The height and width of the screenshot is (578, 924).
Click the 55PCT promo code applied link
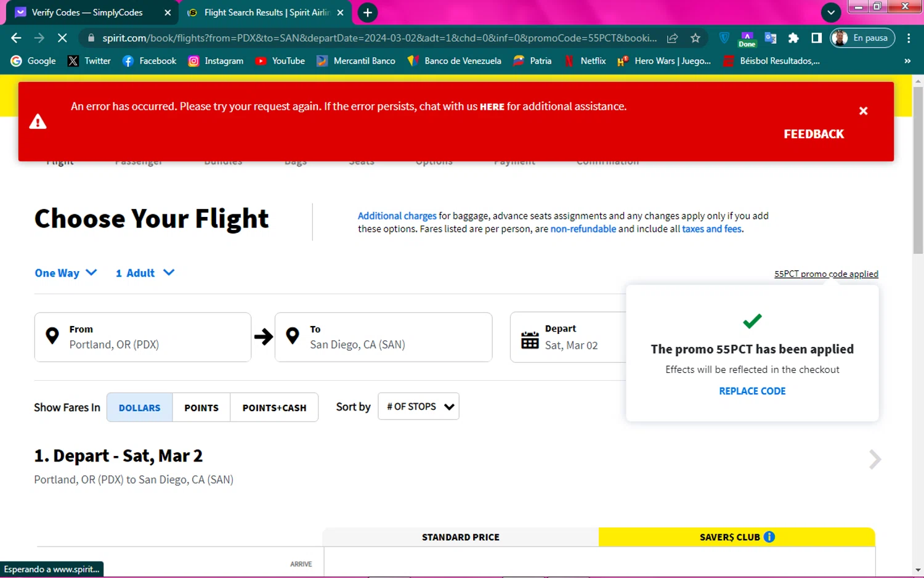tap(826, 274)
